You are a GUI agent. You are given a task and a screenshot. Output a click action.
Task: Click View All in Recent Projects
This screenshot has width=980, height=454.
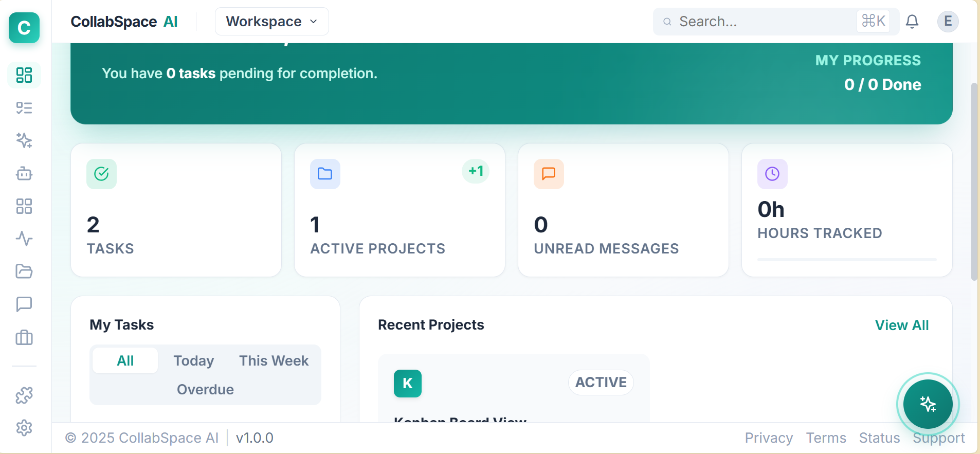click(x=902, y=325)
